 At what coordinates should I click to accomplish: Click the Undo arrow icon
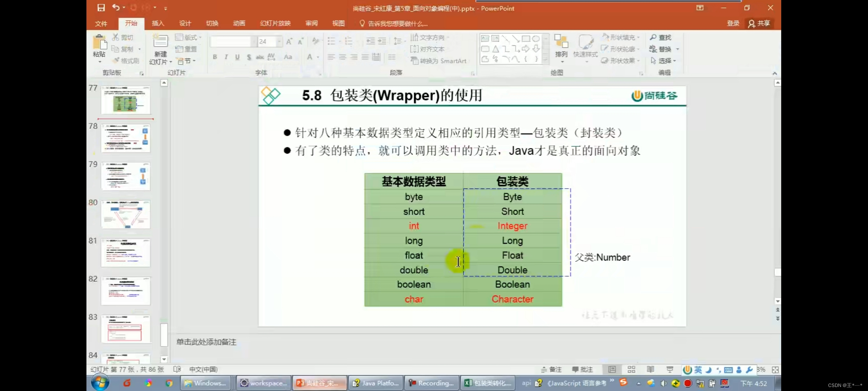pyautogui.click(x=115, y=8)
